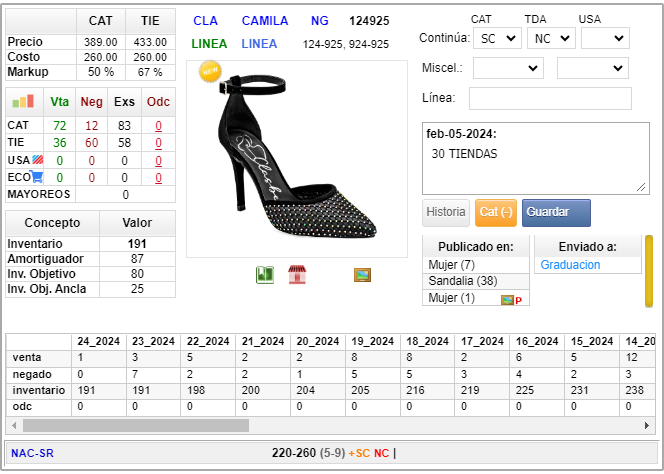
Task: Click the NEW badge on the shoe photo
Action: tap(210, 71)
